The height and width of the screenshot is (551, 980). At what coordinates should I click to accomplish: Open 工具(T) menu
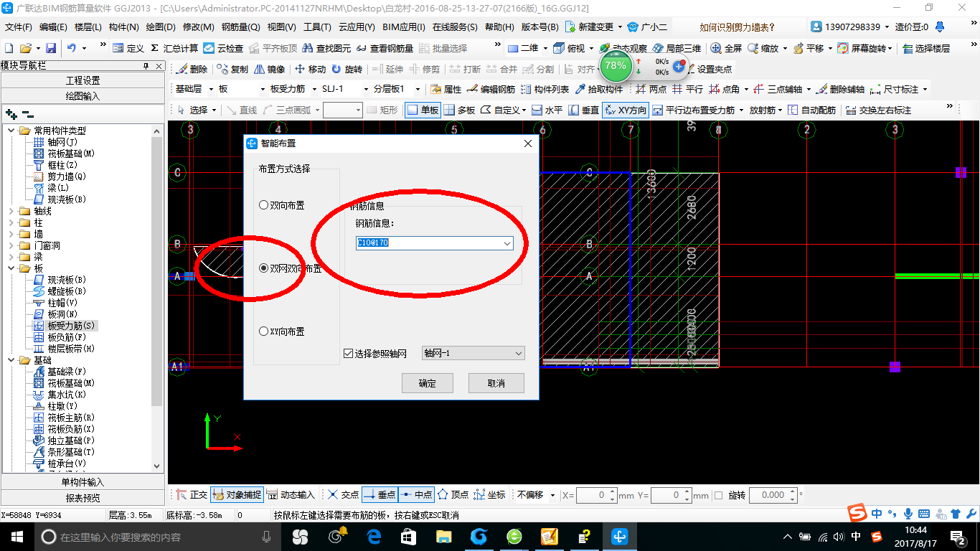tap(317, 27)
